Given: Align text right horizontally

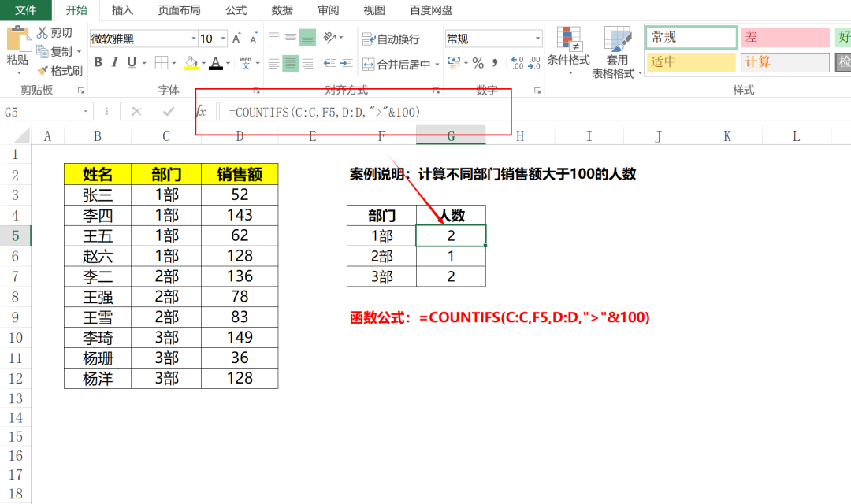Looking at the screenshot, I should click(x=308, y=64).
